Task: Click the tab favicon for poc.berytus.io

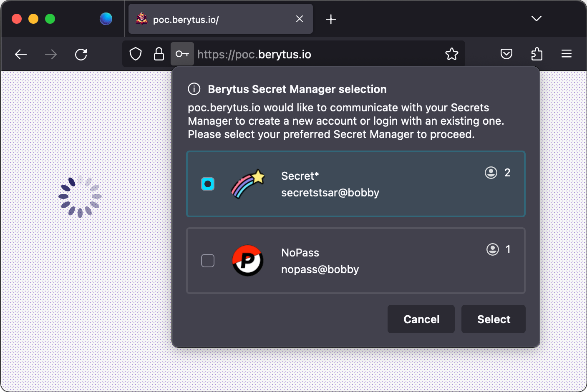Action: [x=142, y=19]
